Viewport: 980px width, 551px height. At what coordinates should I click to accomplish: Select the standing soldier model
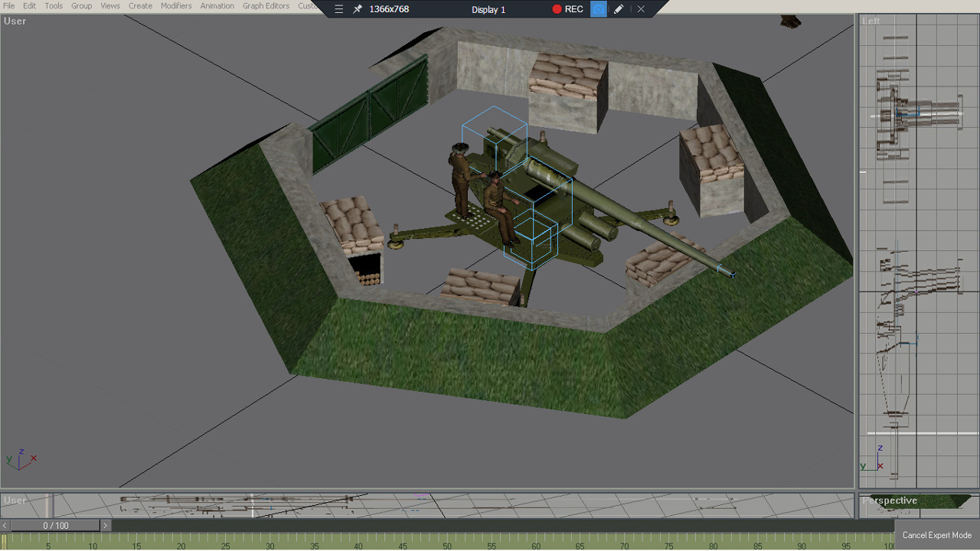[x=461, y=179]
